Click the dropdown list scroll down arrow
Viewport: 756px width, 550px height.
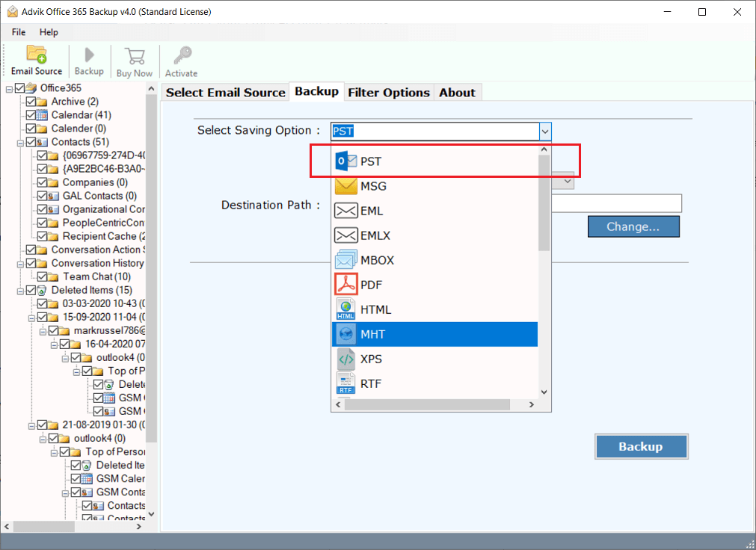(x=544, y=392)
